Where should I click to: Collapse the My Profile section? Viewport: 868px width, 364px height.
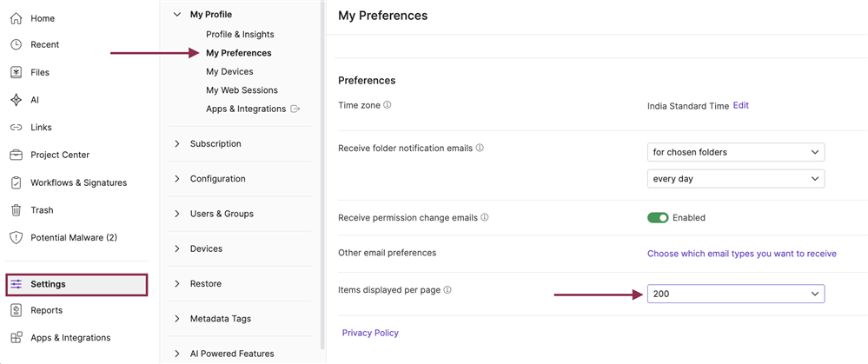(x=176, y=15)
